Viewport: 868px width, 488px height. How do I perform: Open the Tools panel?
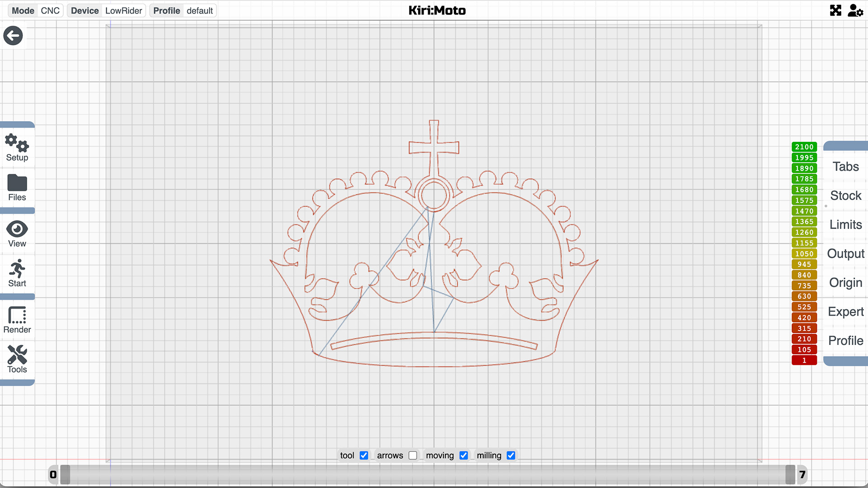tap(17, 360)
